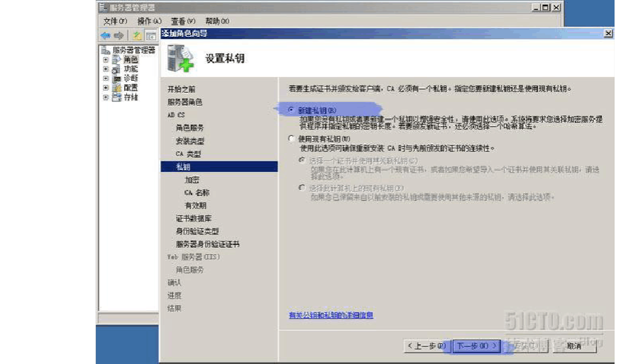Screen dimensions: 633x364
Task: Open the 文件 menu
Action: pyautogui.click(x=115, y=21)
